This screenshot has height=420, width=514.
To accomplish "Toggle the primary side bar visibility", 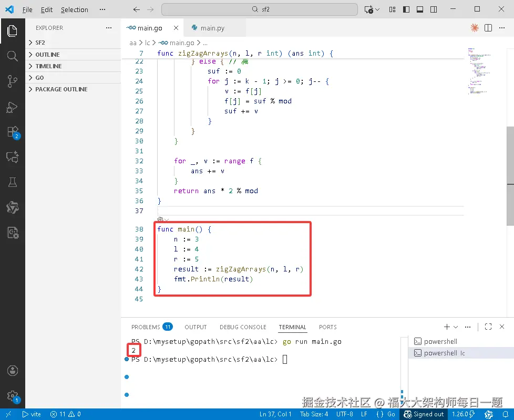I will click(406, 9).
